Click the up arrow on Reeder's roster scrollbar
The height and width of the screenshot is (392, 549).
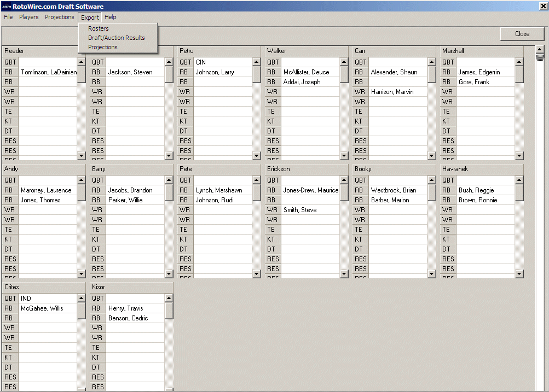click(81, 62)
